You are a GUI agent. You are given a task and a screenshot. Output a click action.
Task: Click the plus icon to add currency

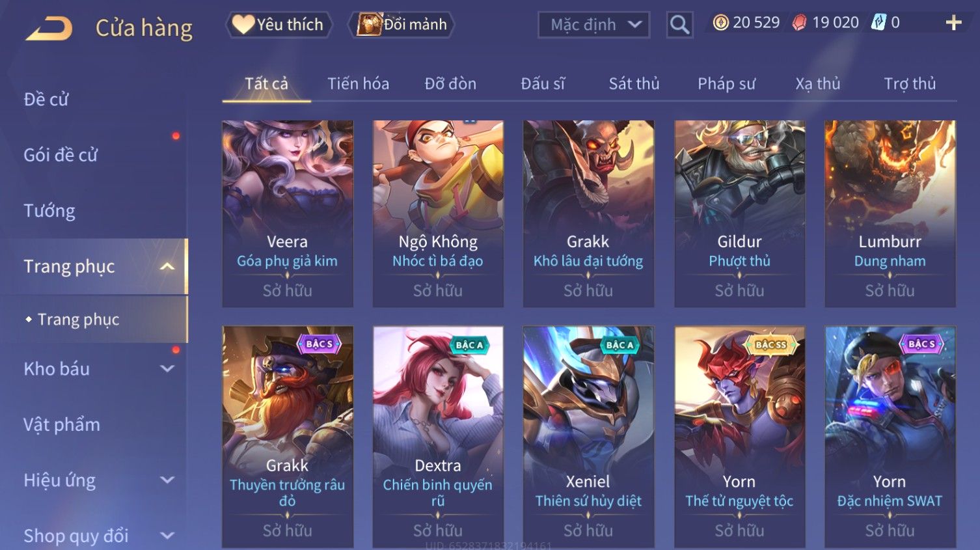[953, 23]
